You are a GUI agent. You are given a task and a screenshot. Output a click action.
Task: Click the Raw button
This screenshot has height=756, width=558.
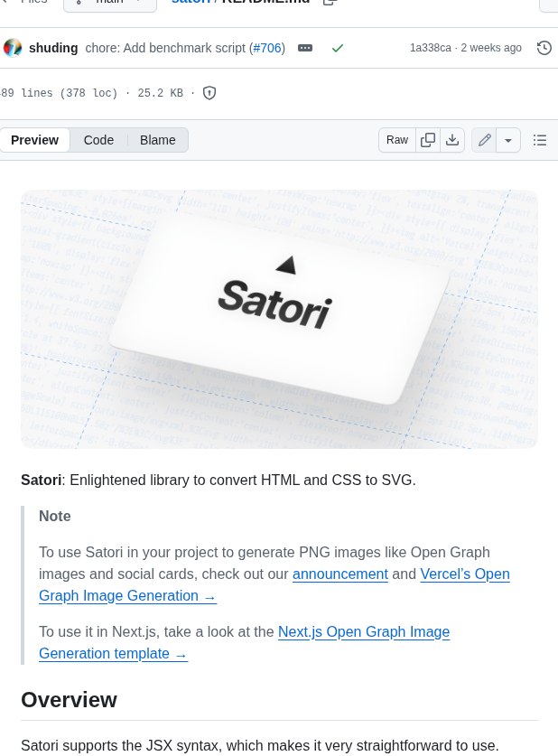(396, 140)
